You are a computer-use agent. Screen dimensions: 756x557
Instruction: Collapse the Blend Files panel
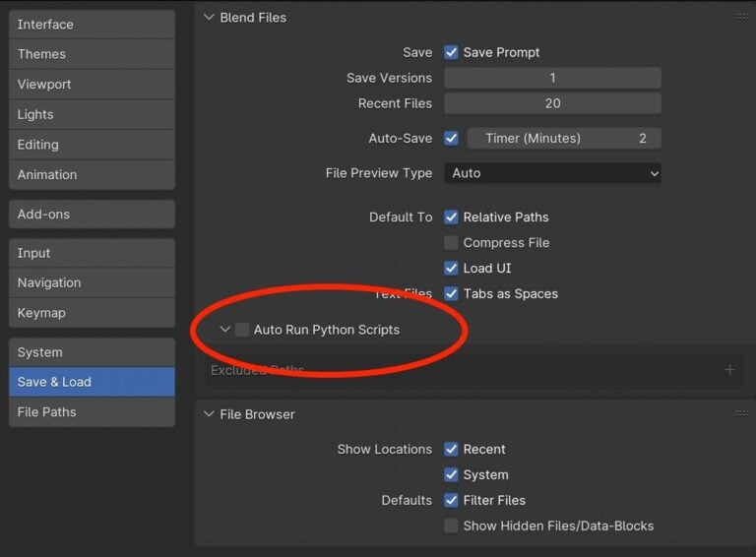[209, 18]
